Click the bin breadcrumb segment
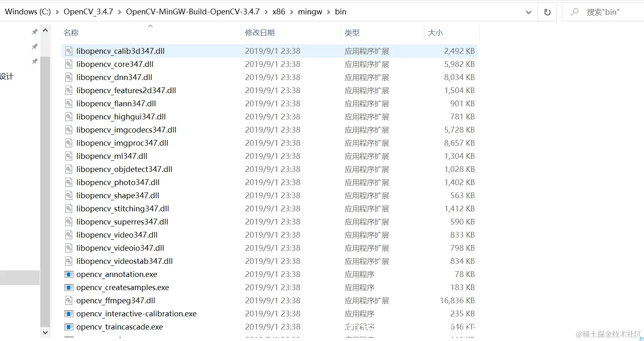This screenshot has width=644, height=341. [x=341, y=12]
